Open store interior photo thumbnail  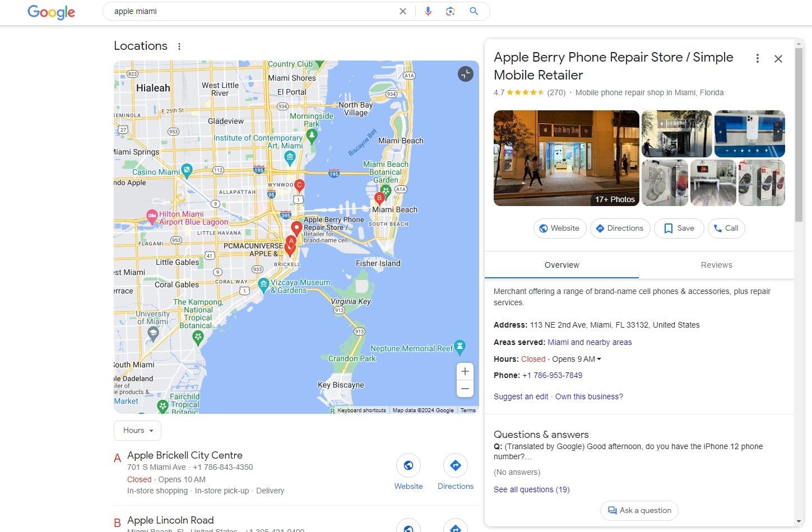coord(713,183)
